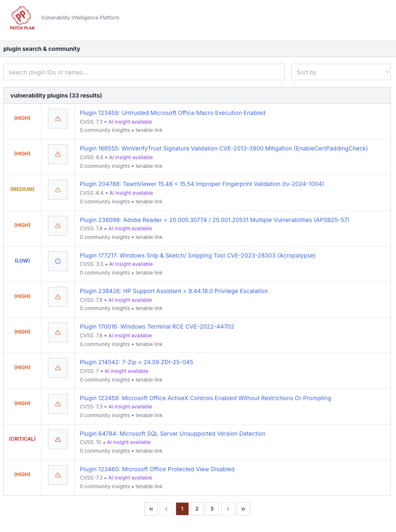This screenshot has height=532, width=396.
Task: Open Plugin 123458 Office ActiveX Controls link
Action: point(205,398)
